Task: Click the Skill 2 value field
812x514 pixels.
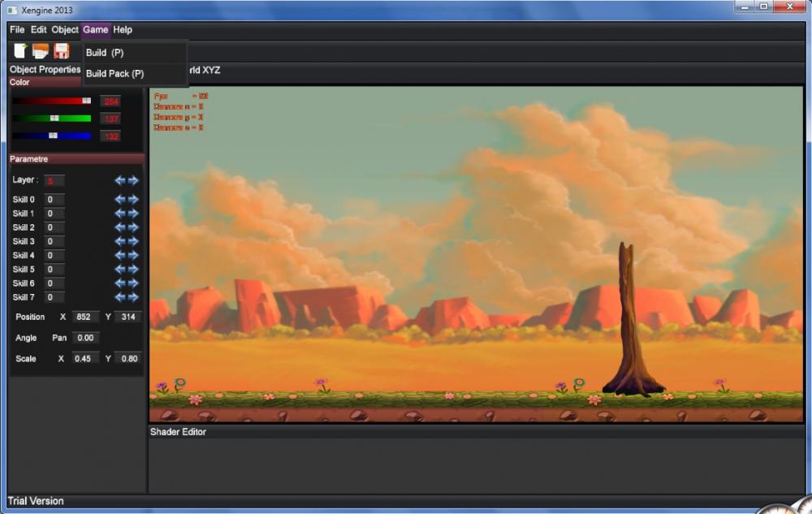Action: pos(54,227)
